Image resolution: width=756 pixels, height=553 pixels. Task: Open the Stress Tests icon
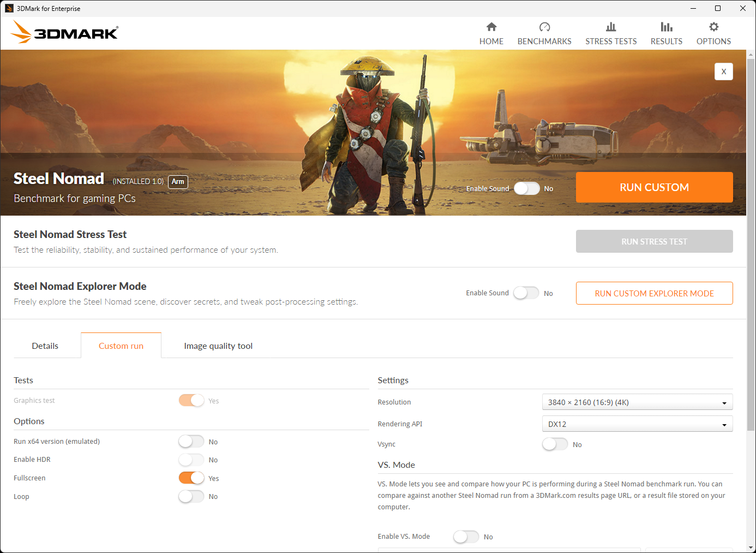[x=611, y=27]
